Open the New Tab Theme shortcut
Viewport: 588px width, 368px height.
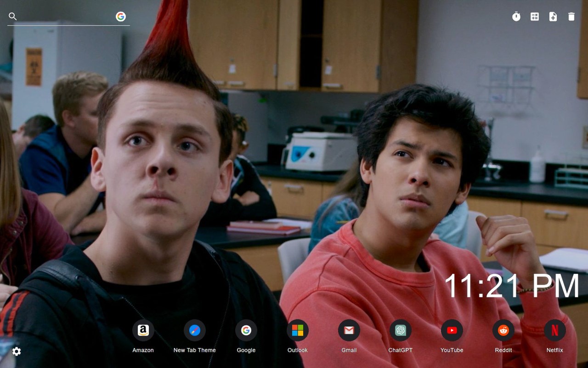(194, 330)
